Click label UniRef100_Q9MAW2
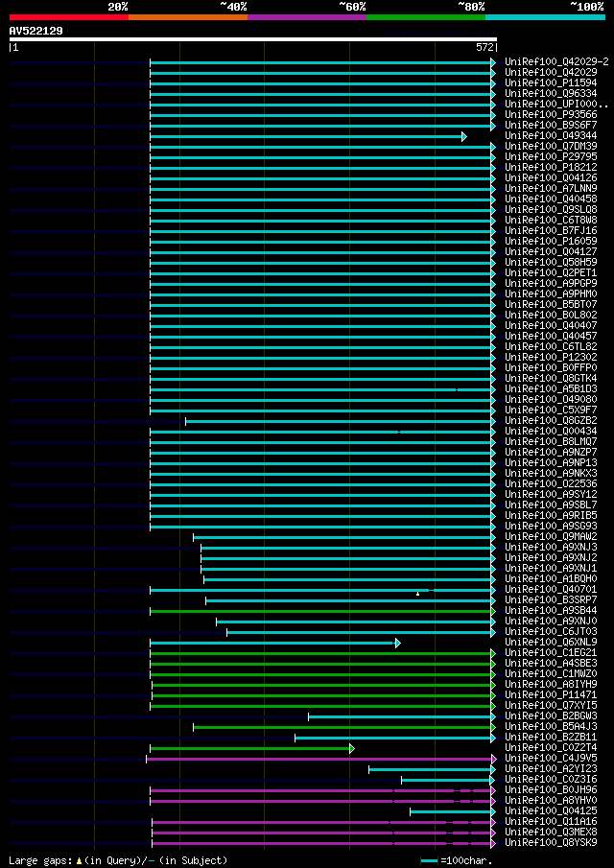Image resolution: width=614 pixels, height=868 pixels. point(551,537)
